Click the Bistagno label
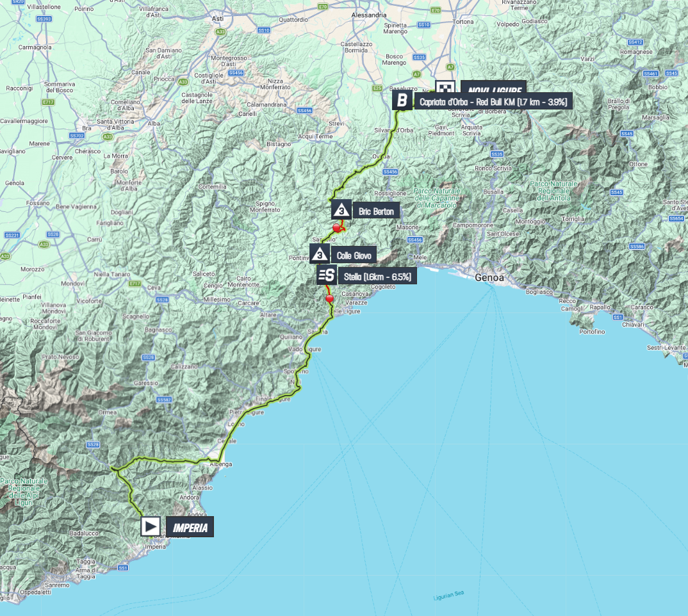Screen dimensions: 688x616 click(279, 144)
